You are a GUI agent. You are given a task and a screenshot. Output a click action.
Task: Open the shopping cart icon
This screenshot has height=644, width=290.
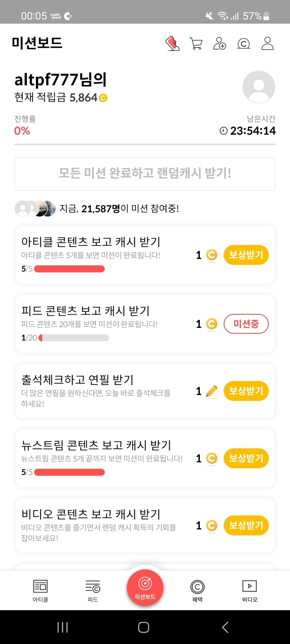pyautogui.click(x=196, y=44)
